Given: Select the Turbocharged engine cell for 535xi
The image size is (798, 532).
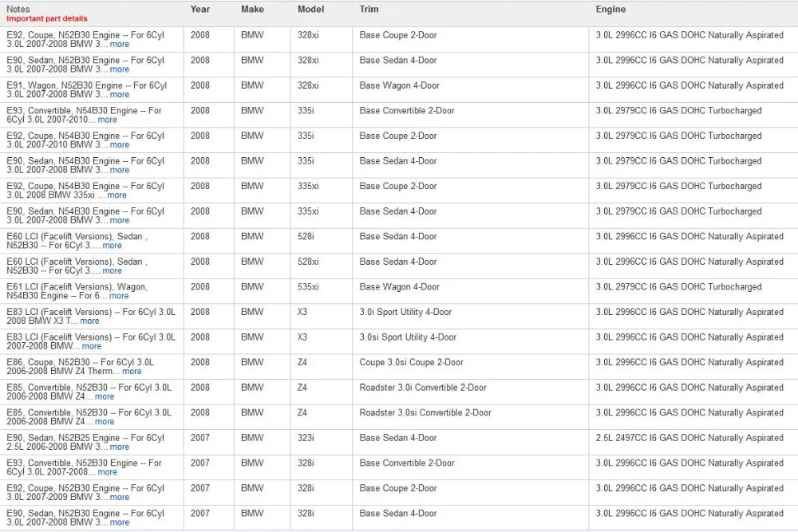Looking at the screenshot, I should 679,287.
